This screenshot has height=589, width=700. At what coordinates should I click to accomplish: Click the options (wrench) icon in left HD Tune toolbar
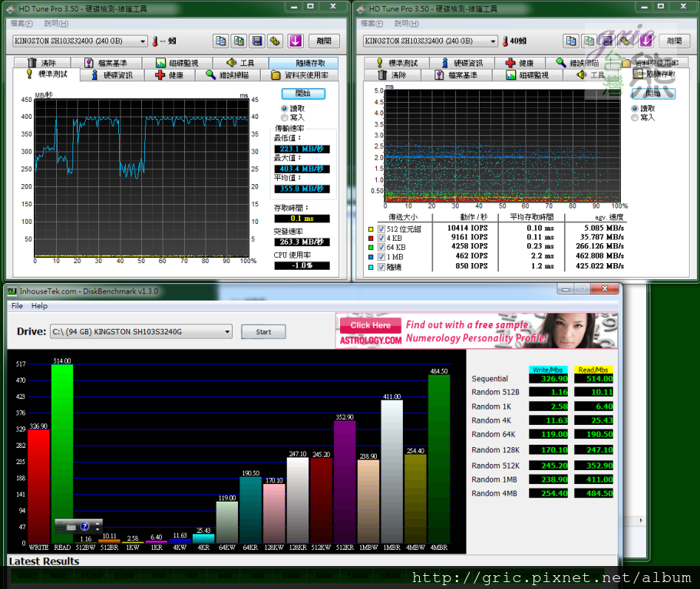(x=274, y=41)
